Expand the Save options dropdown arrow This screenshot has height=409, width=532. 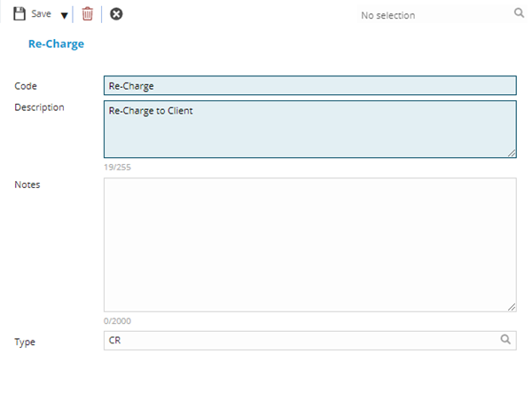[x=65, y=15]
